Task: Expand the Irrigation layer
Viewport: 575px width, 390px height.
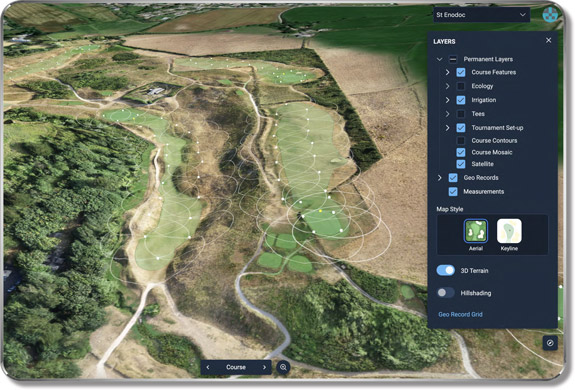Action: (x=447, y=100)
